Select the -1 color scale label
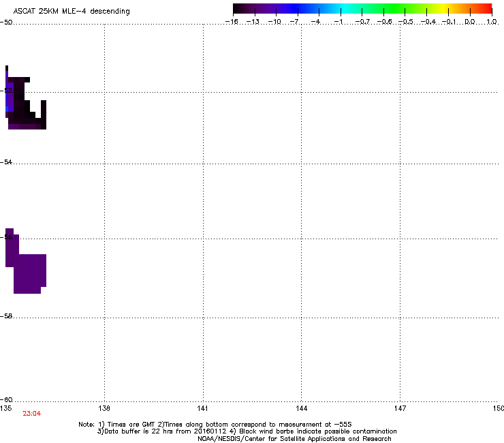 coord(338,22)
